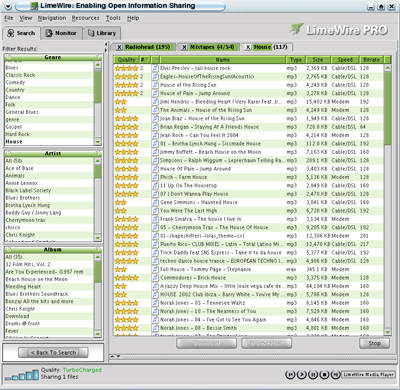The height and width of the screenshot is (390, 400).
Task: Select the House (117) results tab
Action: [x=270, y=47]
